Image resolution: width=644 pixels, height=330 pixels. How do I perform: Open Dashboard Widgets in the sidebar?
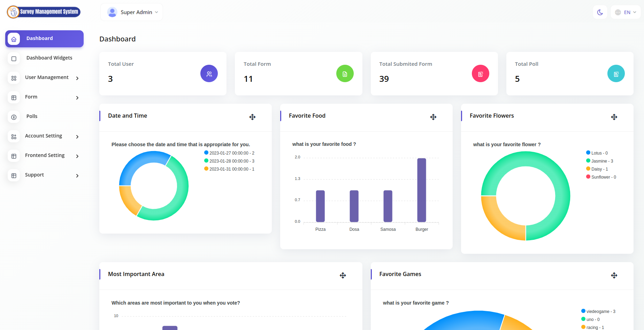click(44, 58)
